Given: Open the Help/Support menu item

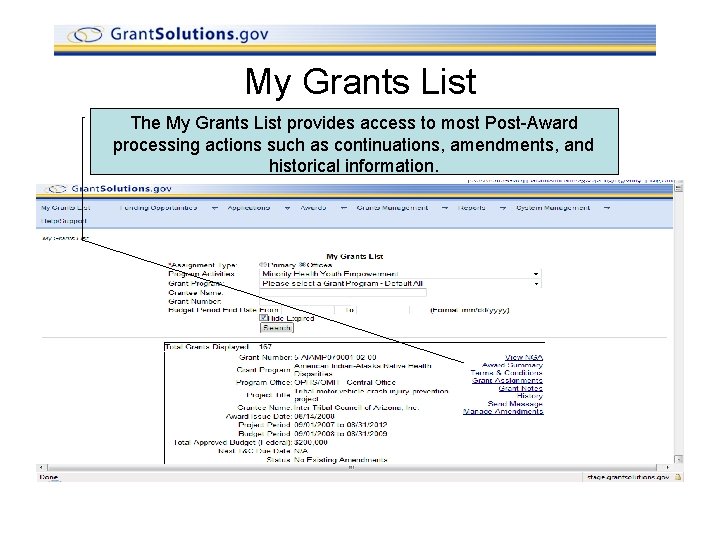Looking at the screenshot, I should 63,221.
